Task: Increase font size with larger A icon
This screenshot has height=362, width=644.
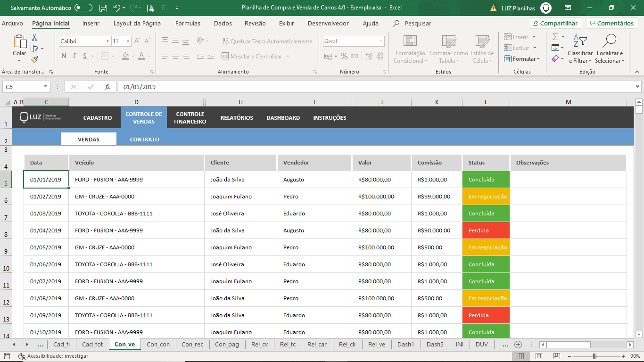Action: 137,41
